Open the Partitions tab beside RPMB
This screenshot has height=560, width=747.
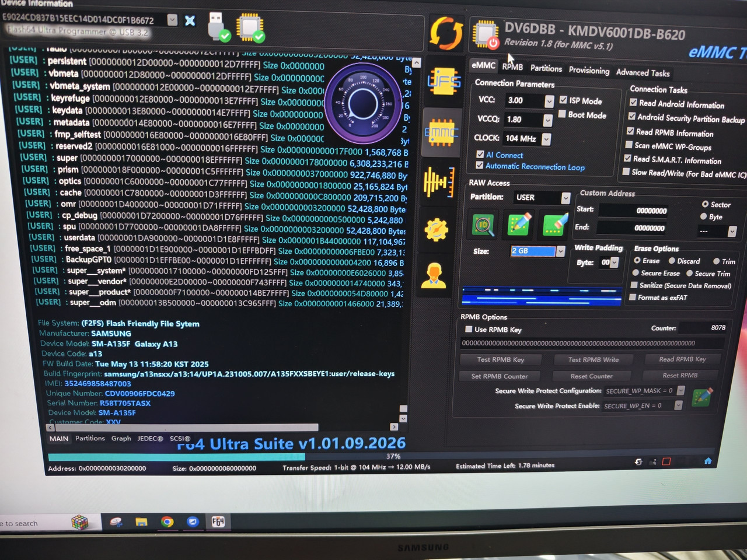tap(546, 69)
